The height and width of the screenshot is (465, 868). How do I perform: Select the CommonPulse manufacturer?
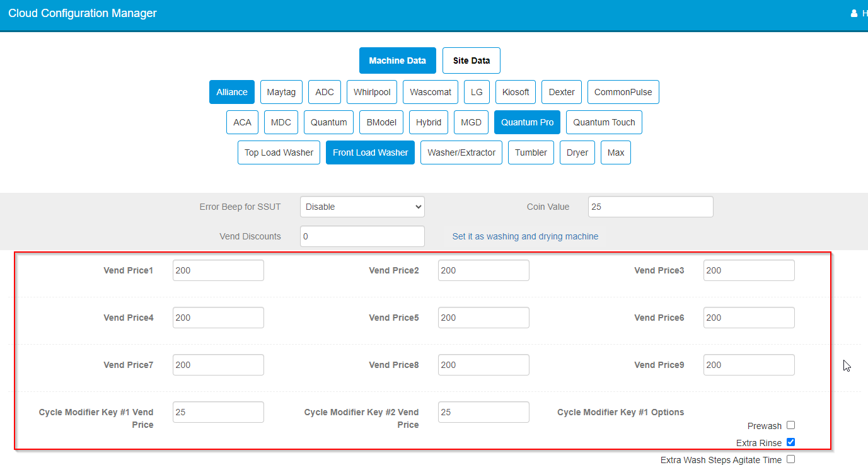(x=623, y=91)
